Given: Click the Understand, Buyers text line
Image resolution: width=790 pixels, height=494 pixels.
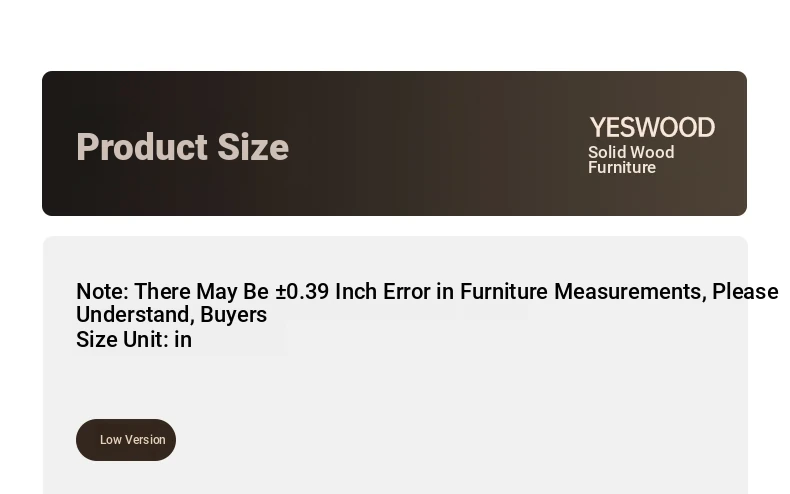Looking at the screenshot, I should point(171,315).
